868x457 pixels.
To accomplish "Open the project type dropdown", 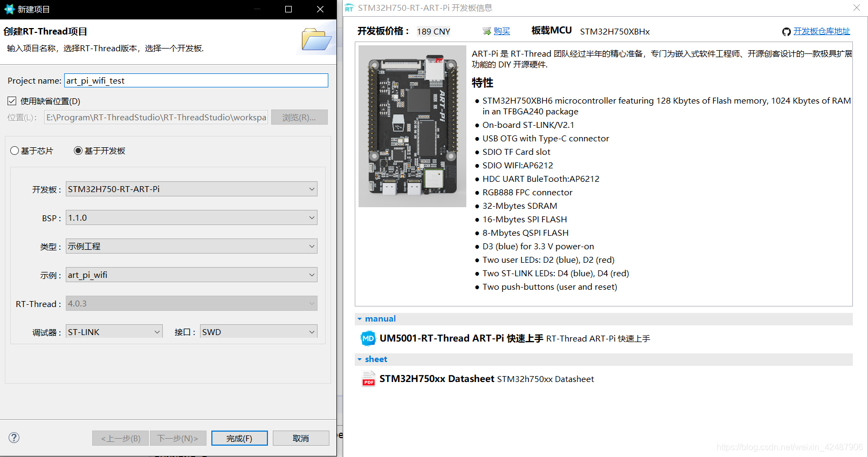I will point(191,246).
